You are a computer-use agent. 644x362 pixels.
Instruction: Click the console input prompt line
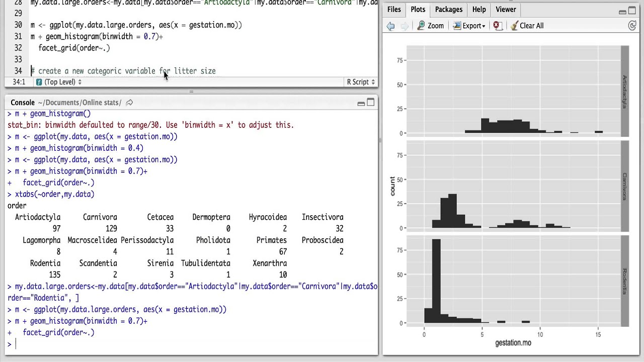click(191, 344)
